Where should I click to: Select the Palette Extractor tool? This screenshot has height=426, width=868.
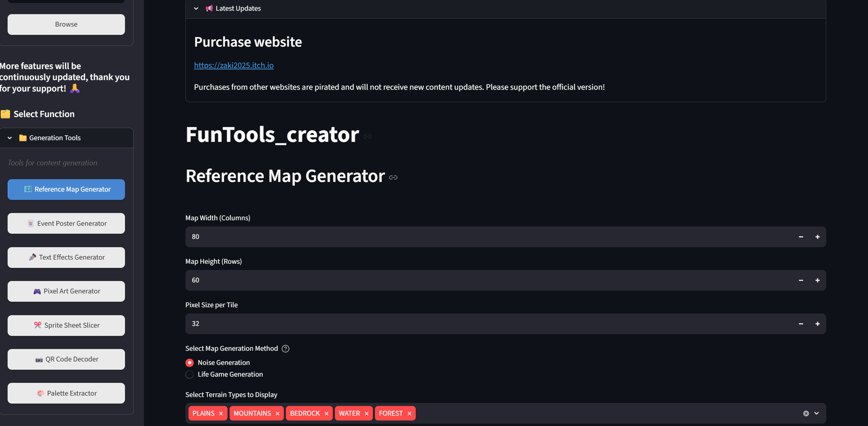click(x=66, y=393)
